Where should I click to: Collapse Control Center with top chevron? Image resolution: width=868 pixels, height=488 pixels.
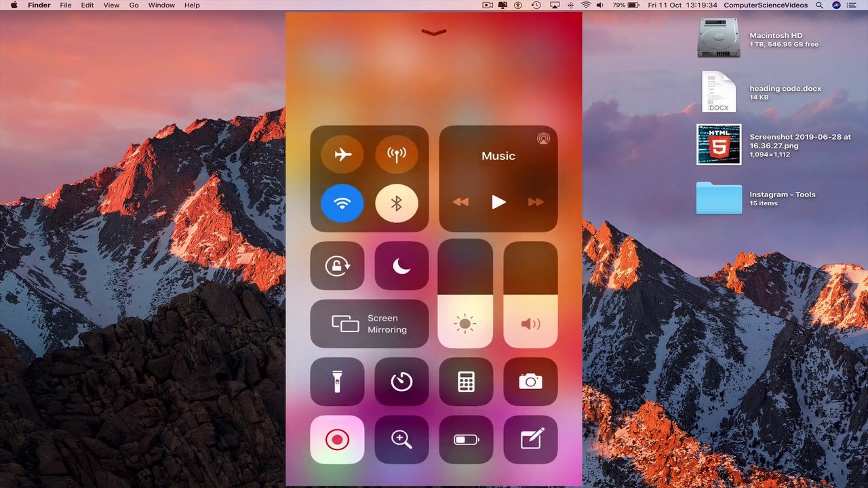(x=434, y=32)
